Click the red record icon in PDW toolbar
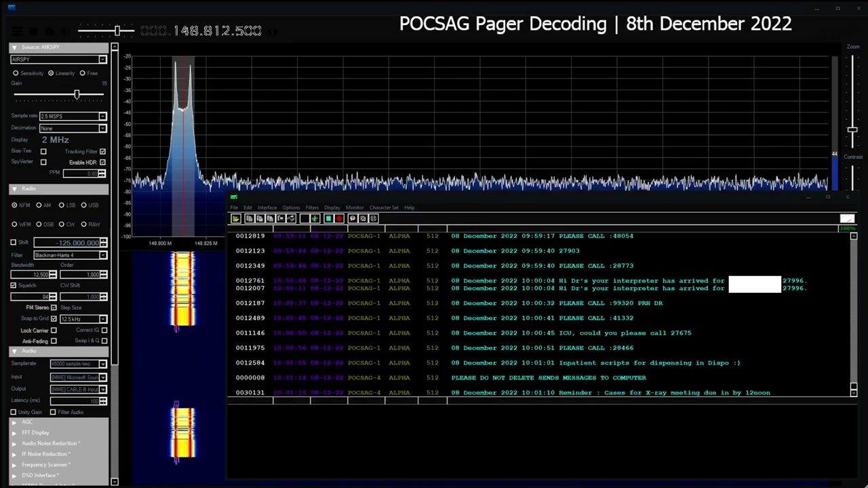 coord(339,218)
